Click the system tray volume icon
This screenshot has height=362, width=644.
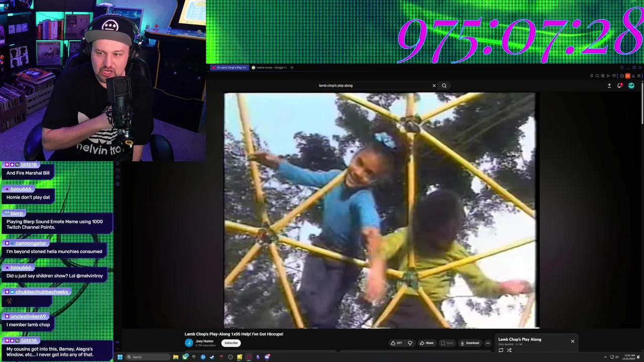click(617, 357)
